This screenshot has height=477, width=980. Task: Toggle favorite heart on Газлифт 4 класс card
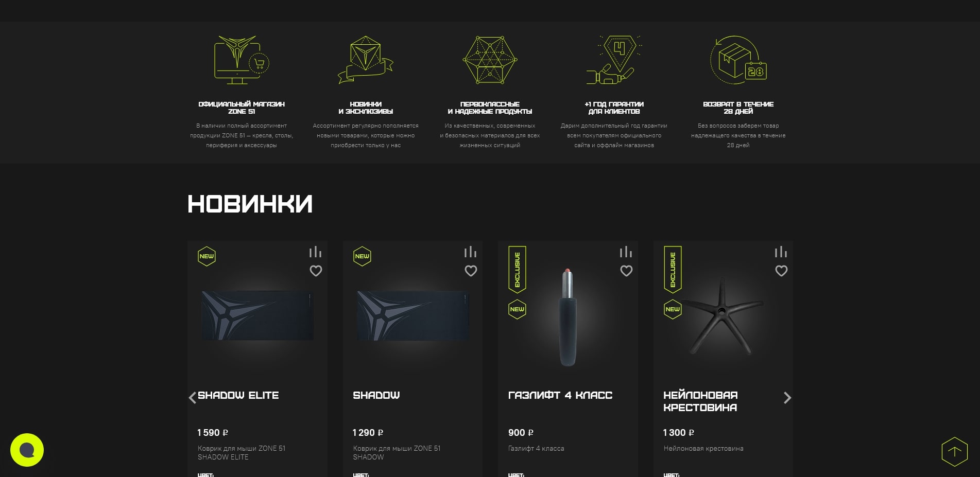click(626, 271)
